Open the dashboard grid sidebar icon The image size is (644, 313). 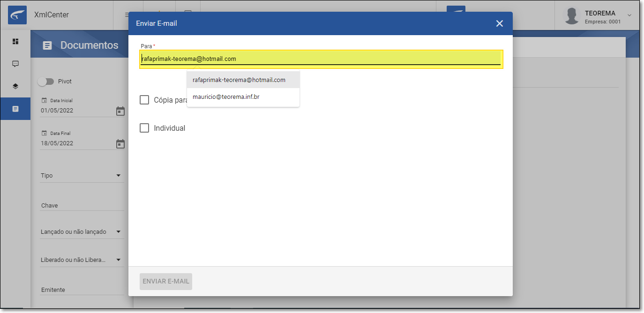click(x=15, y=41)
